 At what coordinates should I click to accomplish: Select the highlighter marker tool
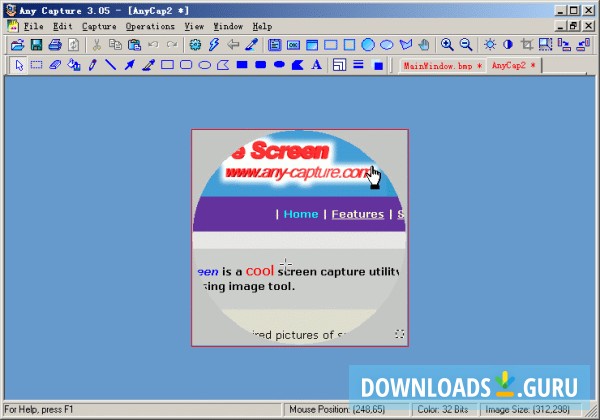[148, 65]
